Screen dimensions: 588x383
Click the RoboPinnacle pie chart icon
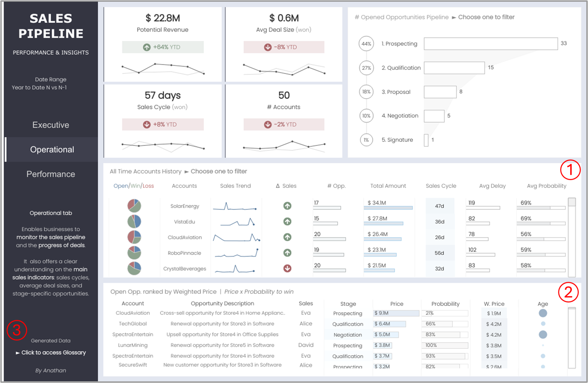point(134,253)
